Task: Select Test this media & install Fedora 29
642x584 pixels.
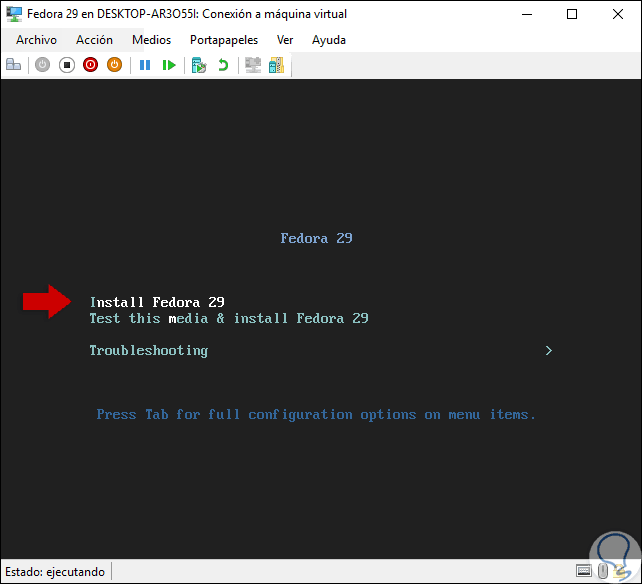Action: (229, 318)
